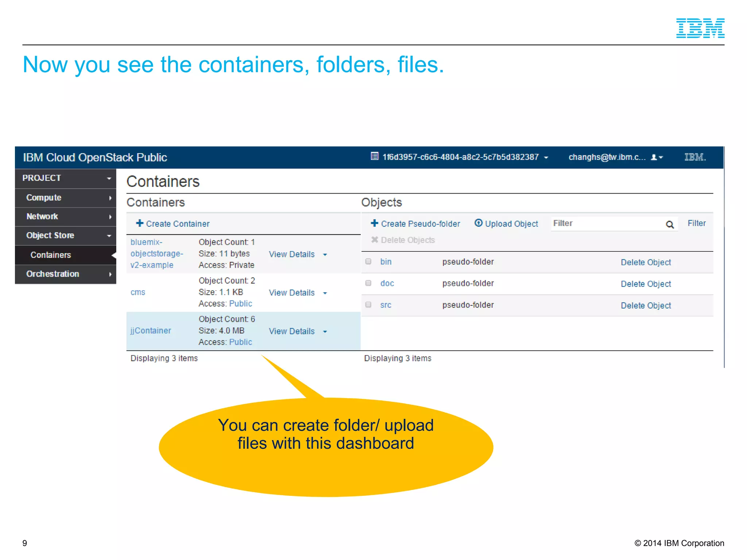The image size is (747, 560).
Task: Select the Compute sidebar item
Action: click(x=66, y=198)
